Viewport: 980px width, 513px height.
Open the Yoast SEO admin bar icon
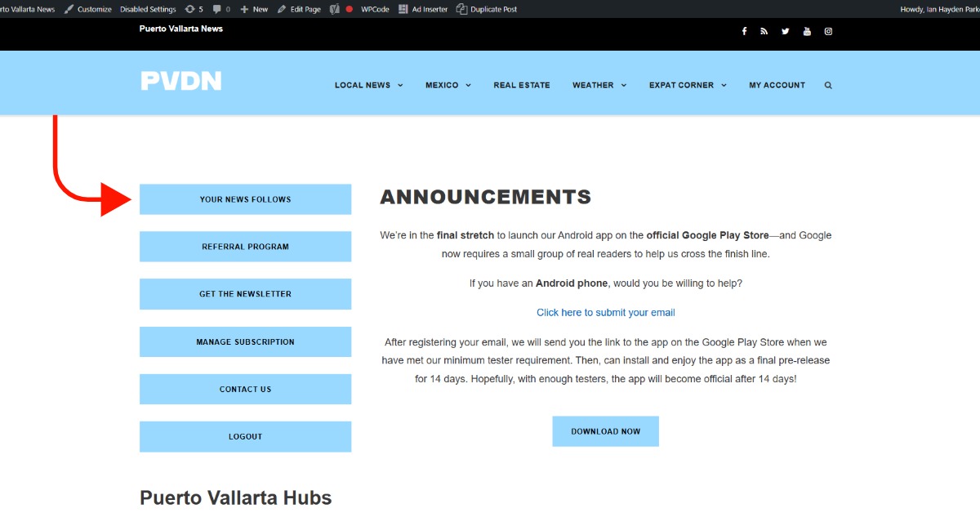coord(335,9)
